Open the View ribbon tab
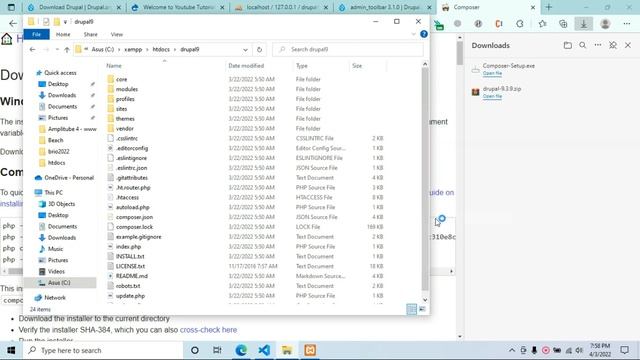 117,35
